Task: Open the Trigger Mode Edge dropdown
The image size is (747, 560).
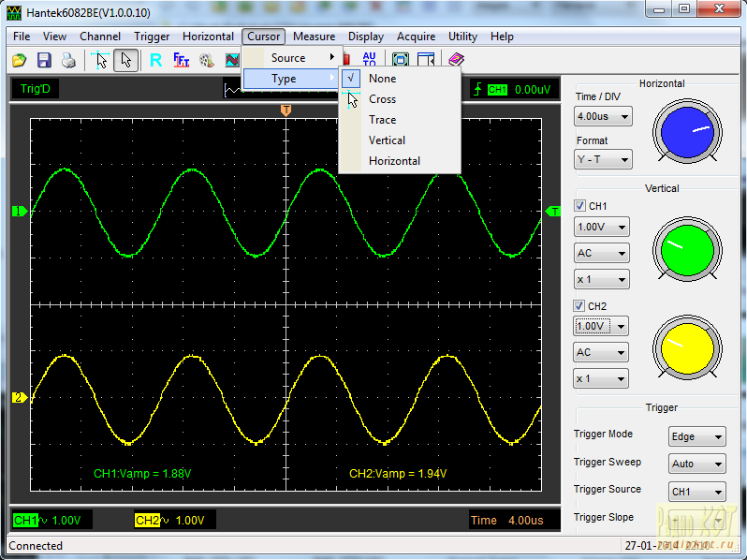Action: click(x=697, y=437)
